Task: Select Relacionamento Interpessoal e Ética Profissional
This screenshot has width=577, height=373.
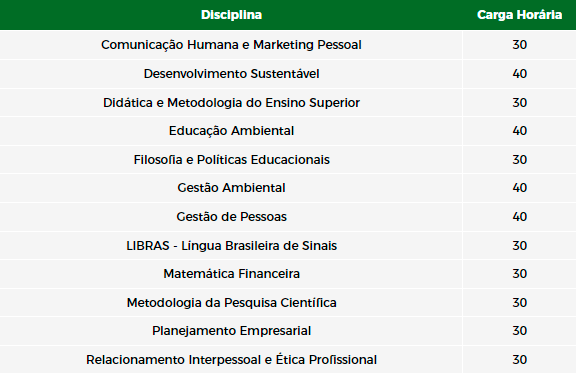Action: [231, 359]
